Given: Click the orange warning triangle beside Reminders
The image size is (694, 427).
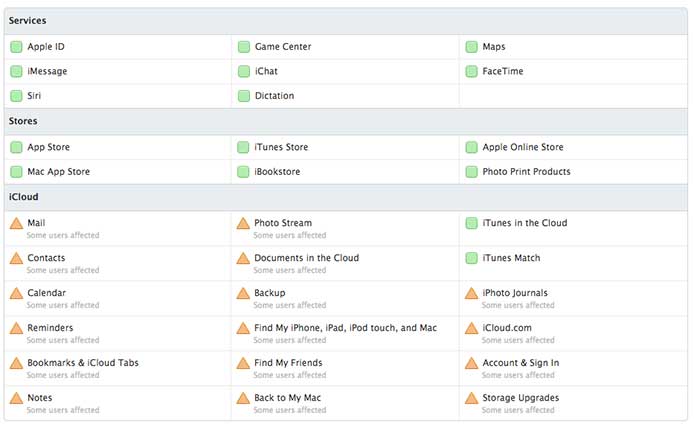Looking at the screenshot, I should click(16, 328).
